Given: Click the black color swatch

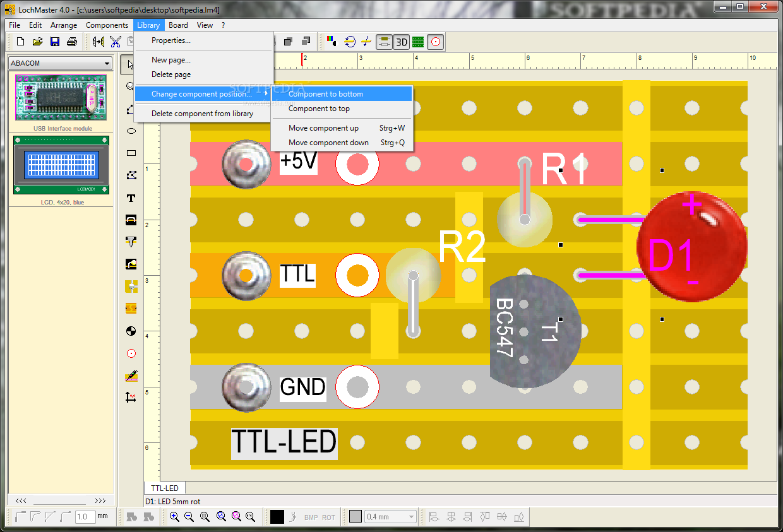Looking at the screenshot, I should coord(277,517).
